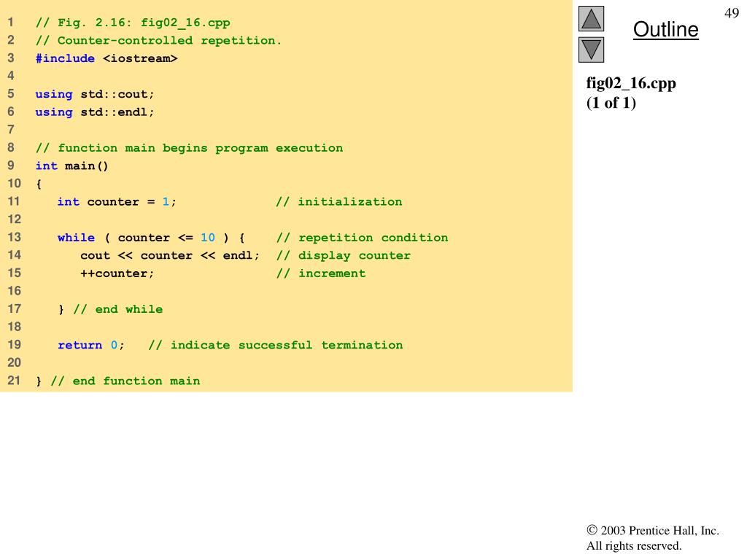This screenshot has height=560, width=747.
Task: Click the "using std::endl;" line
Action: (x=95, y=112)
